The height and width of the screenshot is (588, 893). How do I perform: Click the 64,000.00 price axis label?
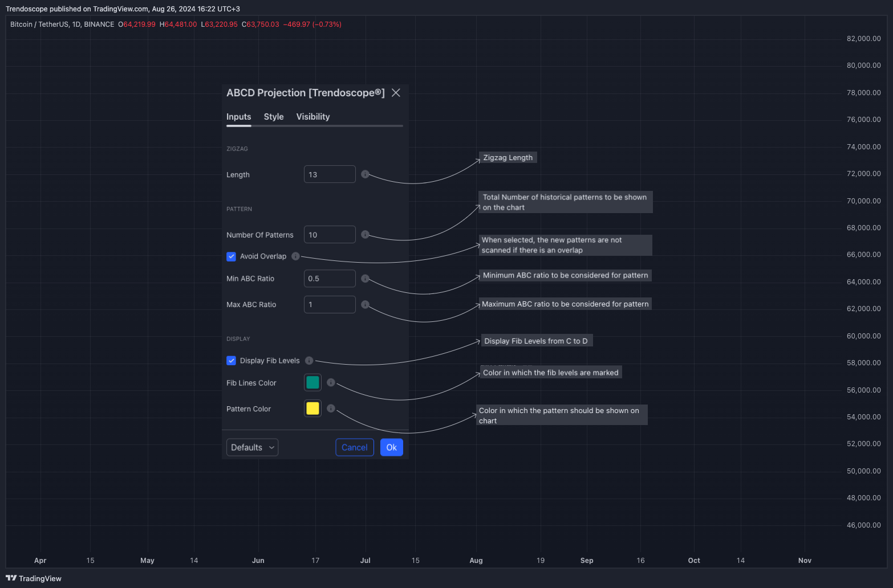click(x=864, y=282)
